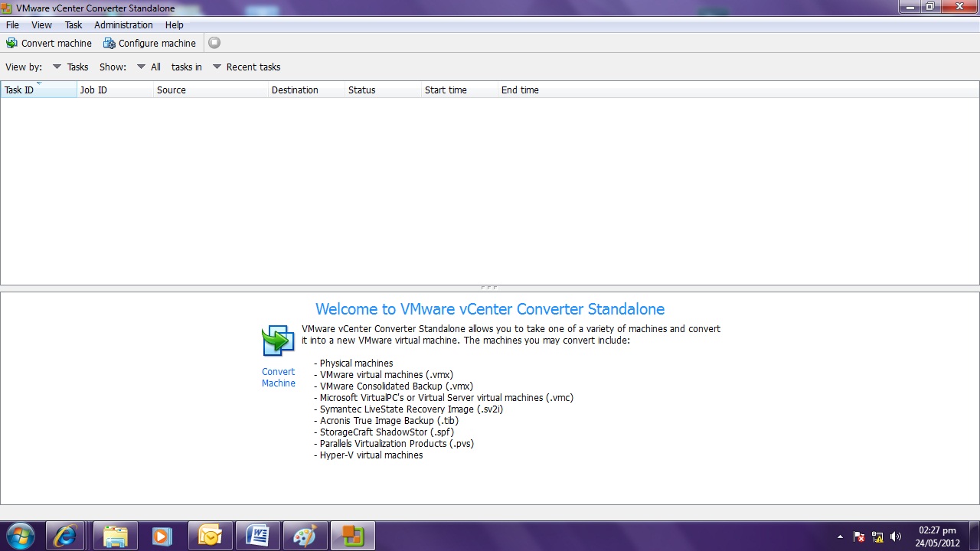Screen dimensions: 980x551
Task: Click the VMware Converter title bar icon
Action: pyautogui.click(x=7, y=8)
